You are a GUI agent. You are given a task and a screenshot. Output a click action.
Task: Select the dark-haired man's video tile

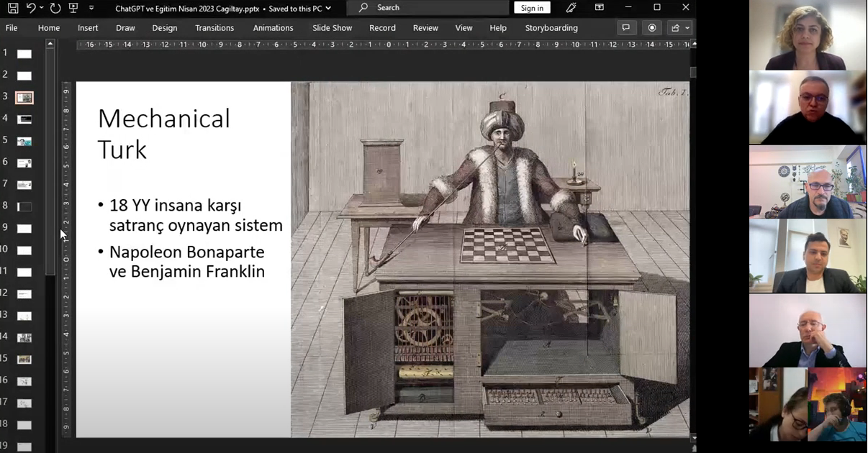[808, 256]
